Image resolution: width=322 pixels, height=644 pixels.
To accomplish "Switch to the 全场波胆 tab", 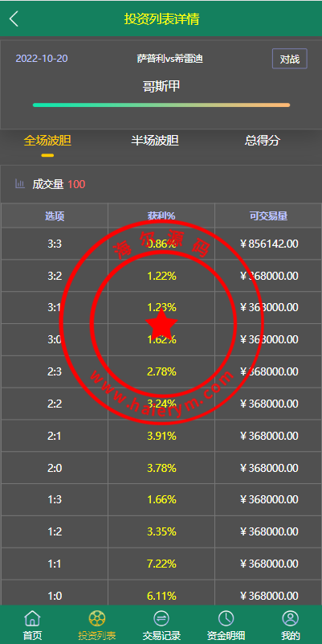I will [47, 141].
